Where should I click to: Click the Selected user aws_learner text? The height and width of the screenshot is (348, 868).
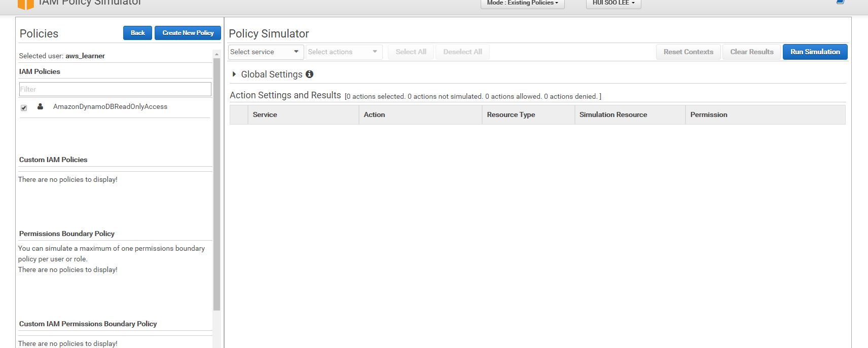(x=62, y=56)
